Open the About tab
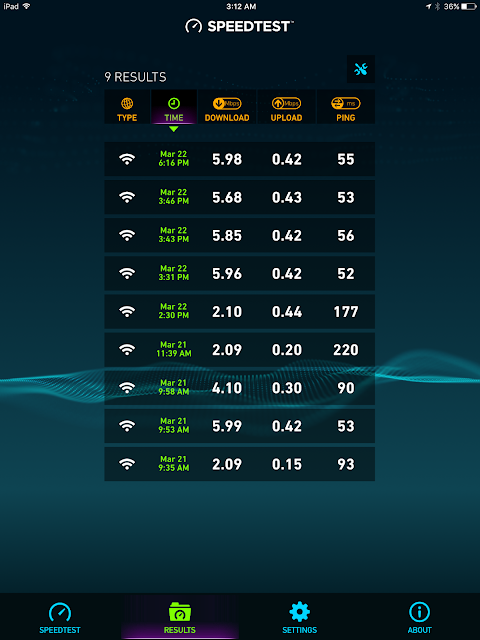 pyautogui.click(x=420, y=618)
